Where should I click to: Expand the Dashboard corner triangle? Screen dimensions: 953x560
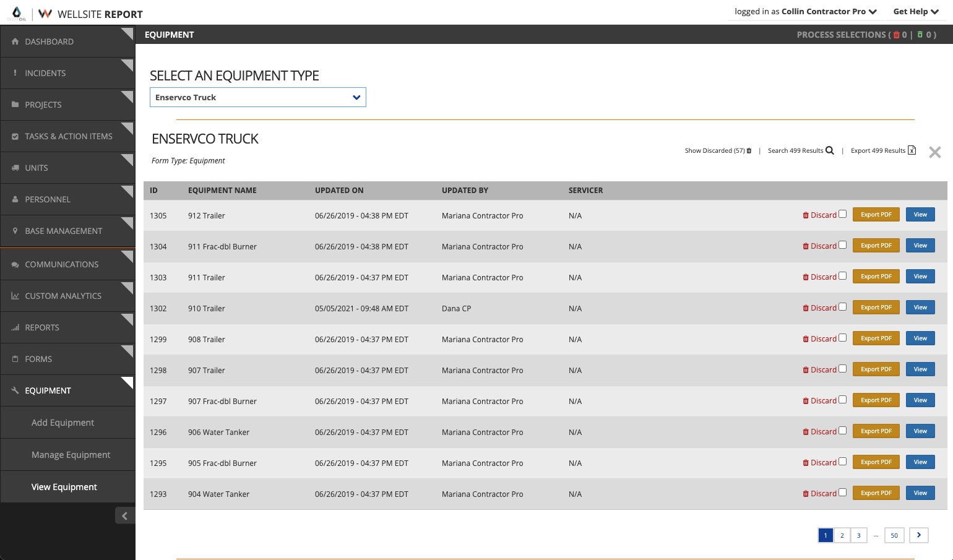click(x=127, y=33)
